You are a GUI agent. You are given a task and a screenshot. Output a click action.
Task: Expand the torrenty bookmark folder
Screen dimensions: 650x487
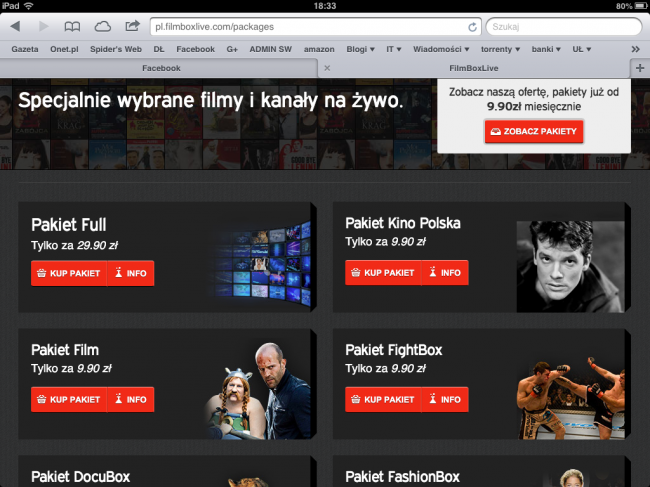[x=500, y=49]
